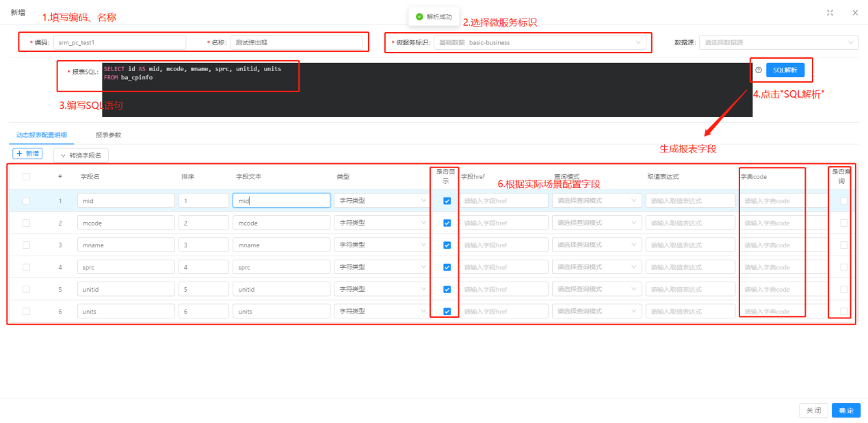Uncheck 是否显示 for the mcode row

click(447, 223)
